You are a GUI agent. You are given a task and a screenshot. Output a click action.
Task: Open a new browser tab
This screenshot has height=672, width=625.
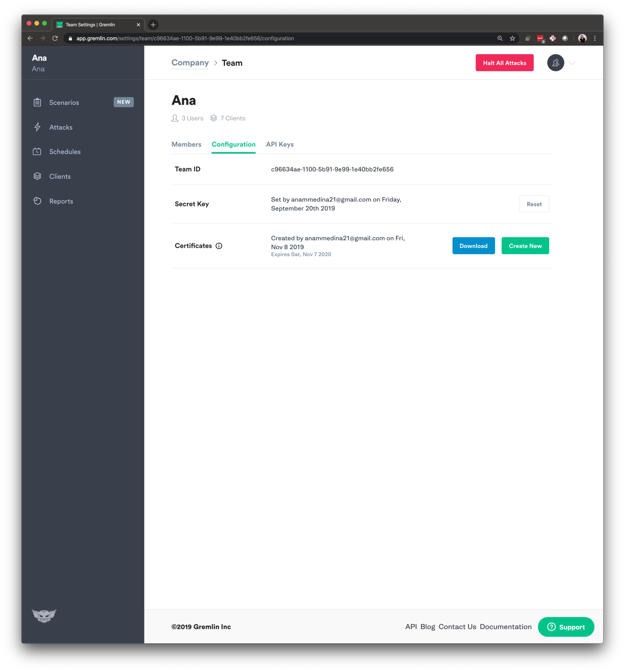click(x=153, y=25)
